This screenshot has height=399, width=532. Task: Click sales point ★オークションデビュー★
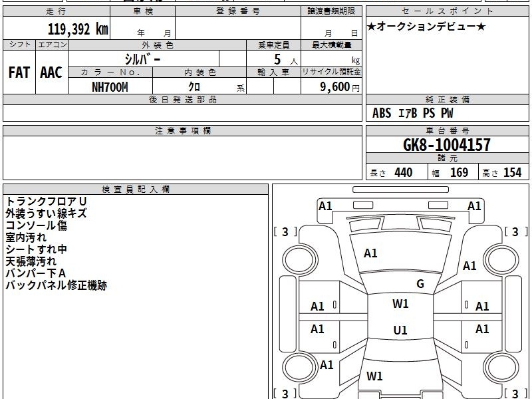426,27
